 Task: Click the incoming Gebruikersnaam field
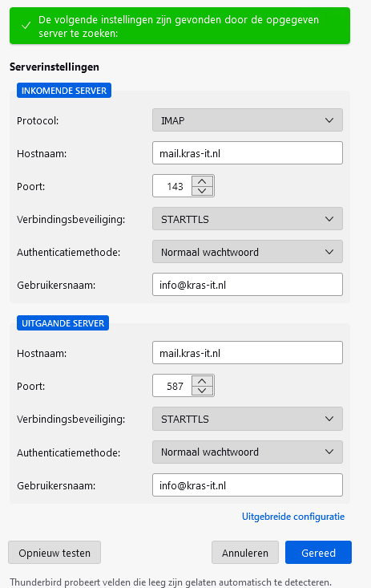(x=248, y=285)
